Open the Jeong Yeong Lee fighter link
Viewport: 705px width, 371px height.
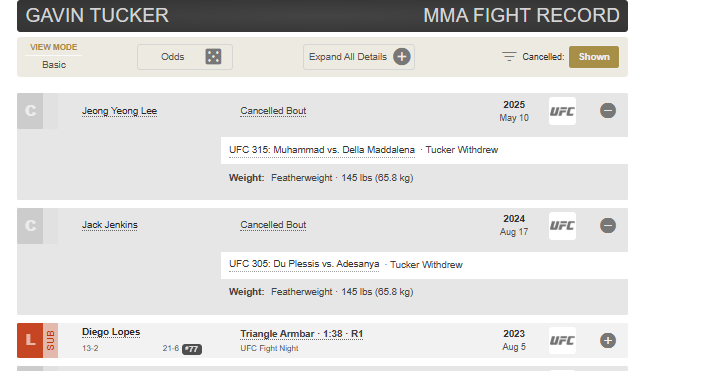(119, 111)
